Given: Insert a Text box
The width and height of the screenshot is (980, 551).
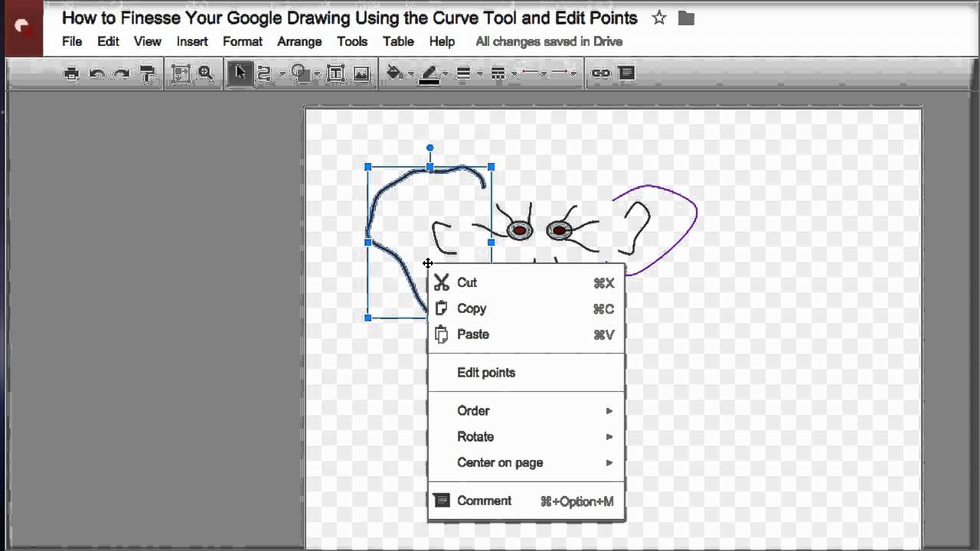Looking at the screenshot, I should point(335,73).
